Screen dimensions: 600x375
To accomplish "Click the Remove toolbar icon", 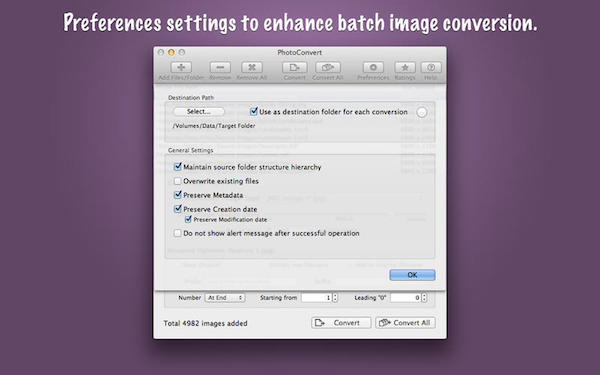I will (x=220, y=67).
